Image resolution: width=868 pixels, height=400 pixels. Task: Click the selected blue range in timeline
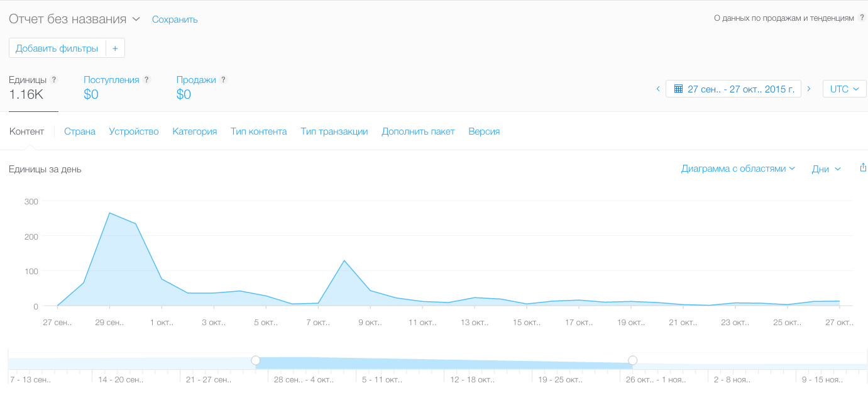[x=444, y=363]
